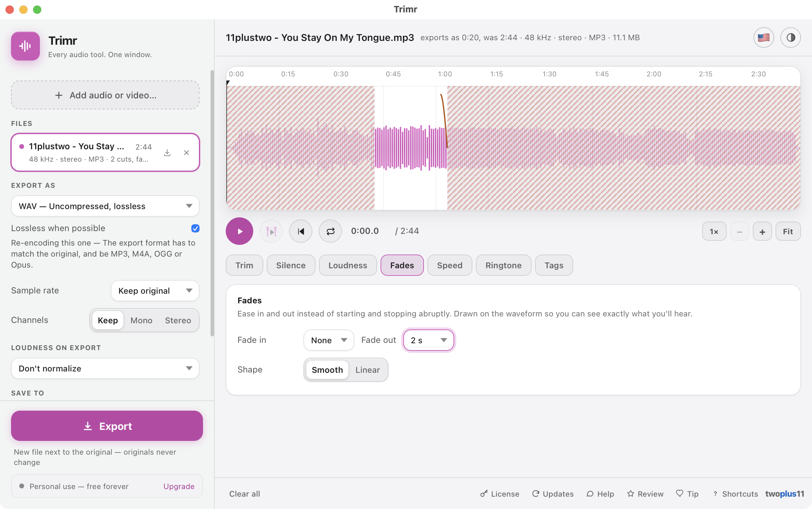Click the playhead marker at 0:00
Image resolution: width=812 pixels, height=509 pixels.
(228, 83)
